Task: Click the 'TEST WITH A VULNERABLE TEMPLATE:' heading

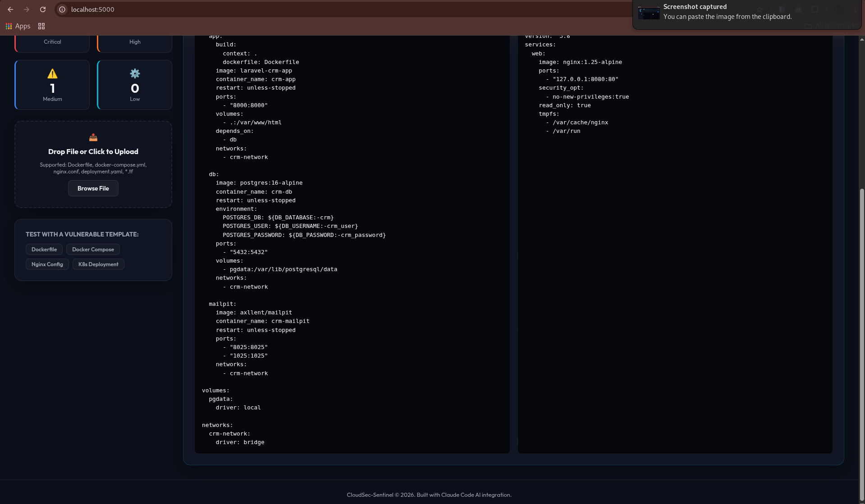Action: tap(82, 234)
